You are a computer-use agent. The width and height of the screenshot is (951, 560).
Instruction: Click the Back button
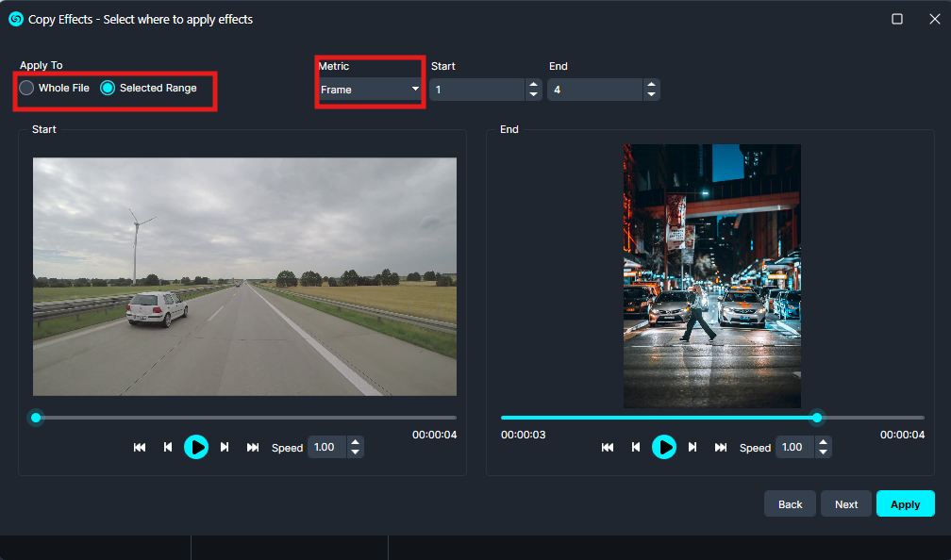pos(791,504)
